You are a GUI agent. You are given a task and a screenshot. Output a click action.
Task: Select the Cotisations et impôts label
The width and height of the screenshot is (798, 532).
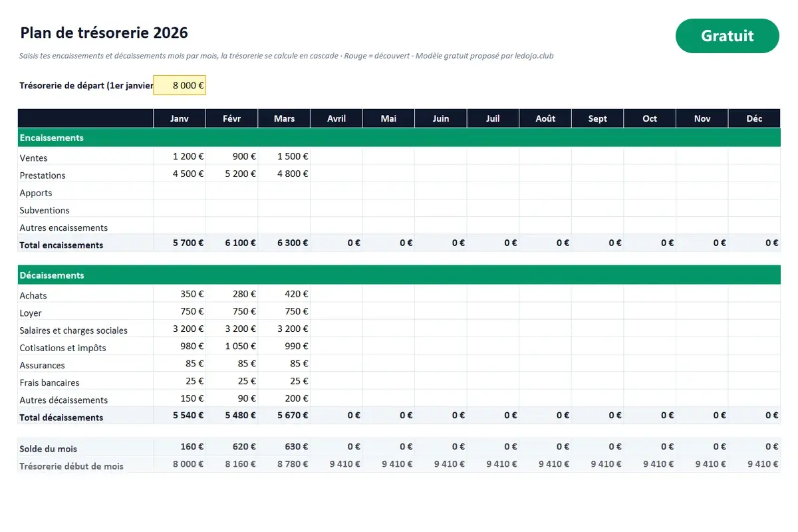coord(63,348)
